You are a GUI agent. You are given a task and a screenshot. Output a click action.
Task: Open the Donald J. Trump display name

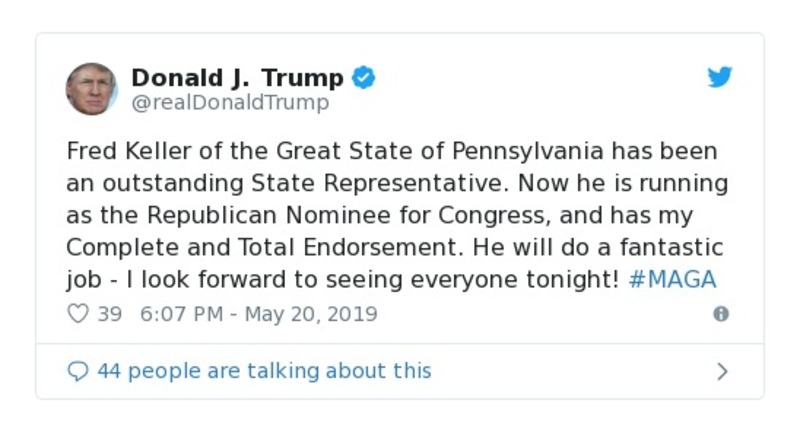(237, 77)
